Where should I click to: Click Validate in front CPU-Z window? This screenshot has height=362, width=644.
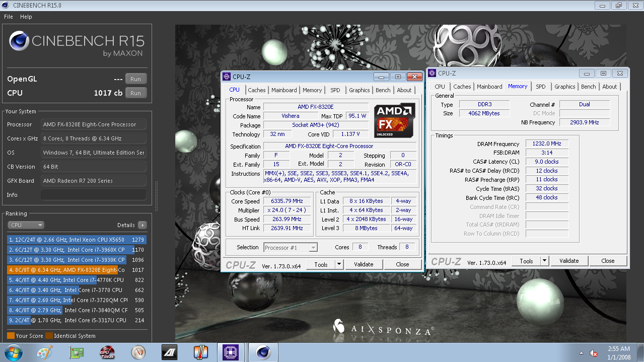[364, 264]
